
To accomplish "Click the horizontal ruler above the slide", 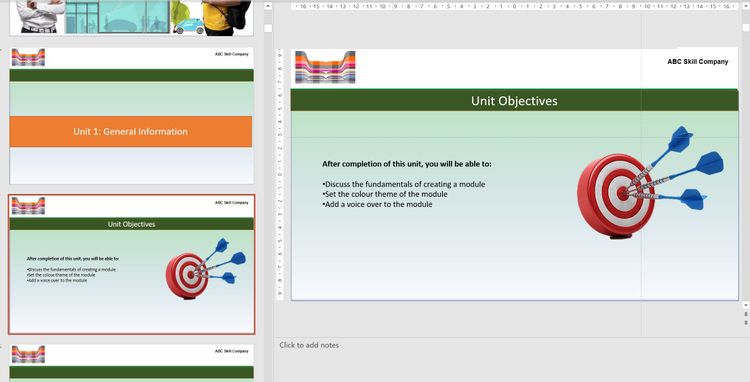I will (514, 6).
